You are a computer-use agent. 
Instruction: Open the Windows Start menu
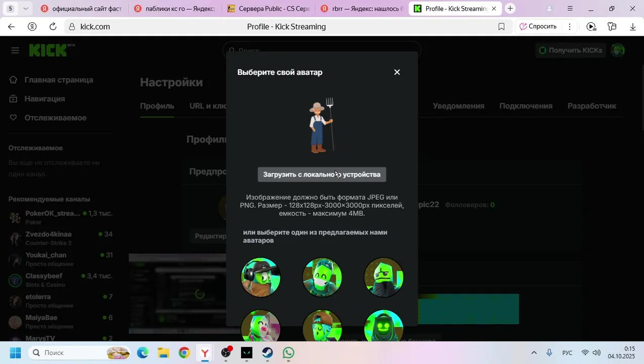(x=15, y=353)
